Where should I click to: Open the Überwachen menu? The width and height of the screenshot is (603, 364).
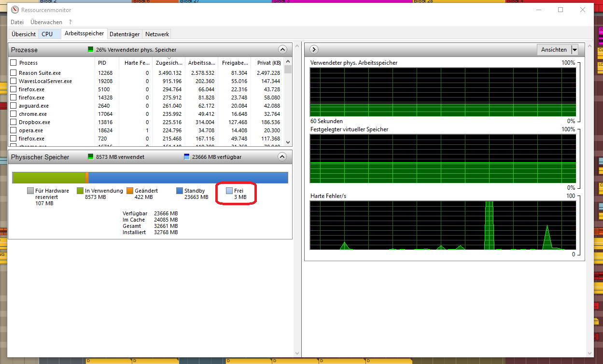(46, 22)
